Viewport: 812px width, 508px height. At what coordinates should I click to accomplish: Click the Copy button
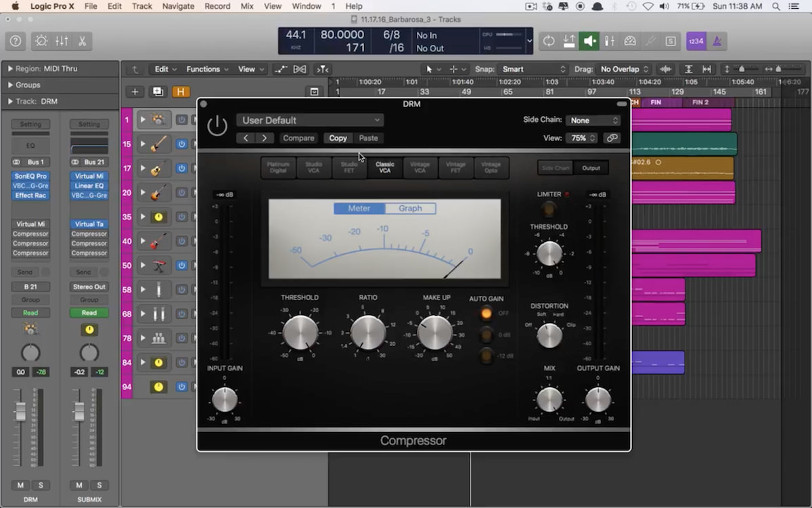(338, 138)
